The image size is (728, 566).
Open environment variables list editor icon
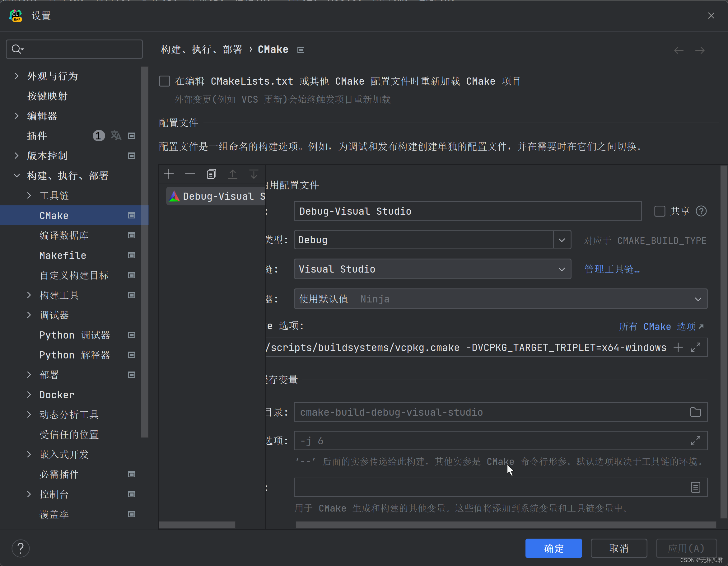[x=695, y=487]
